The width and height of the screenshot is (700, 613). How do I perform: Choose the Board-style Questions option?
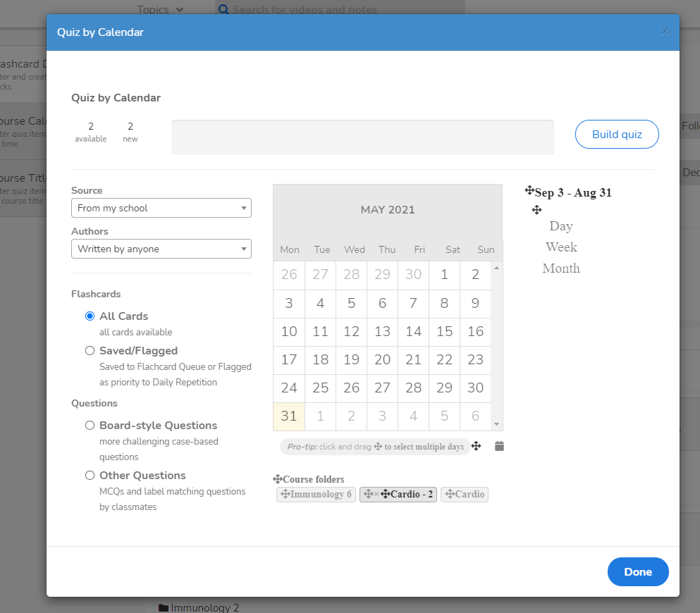tap(90, 426)
